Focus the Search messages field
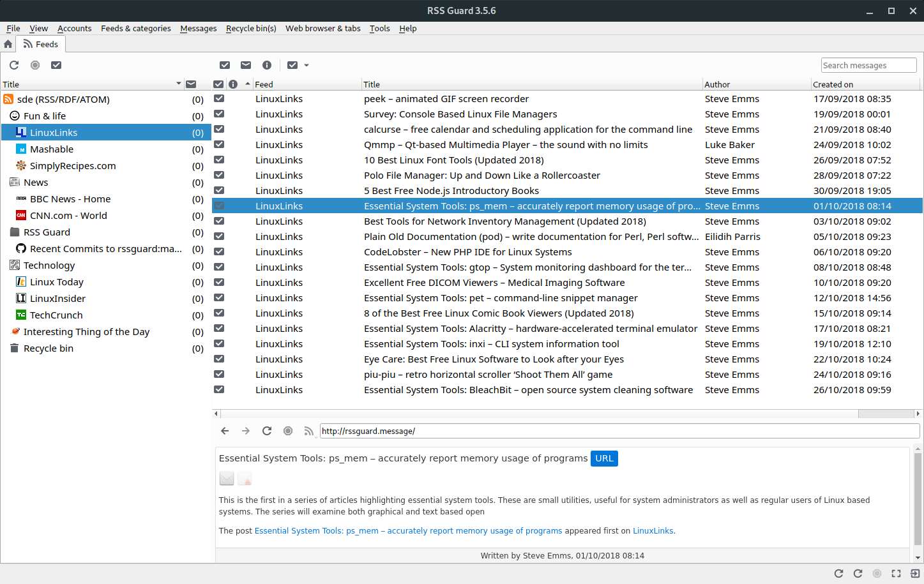 (x=868, y=65)
